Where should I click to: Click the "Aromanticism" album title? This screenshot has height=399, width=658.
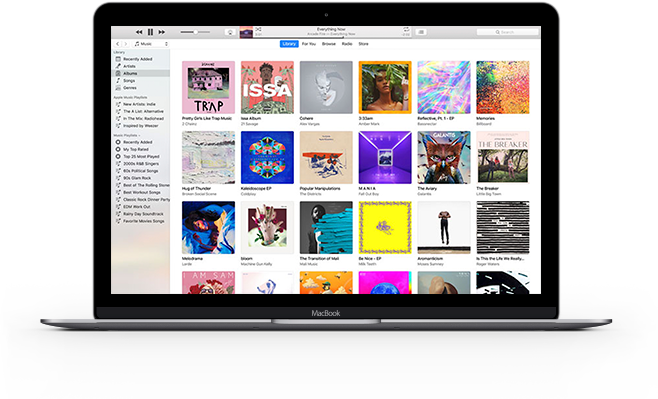coord(430,259)
